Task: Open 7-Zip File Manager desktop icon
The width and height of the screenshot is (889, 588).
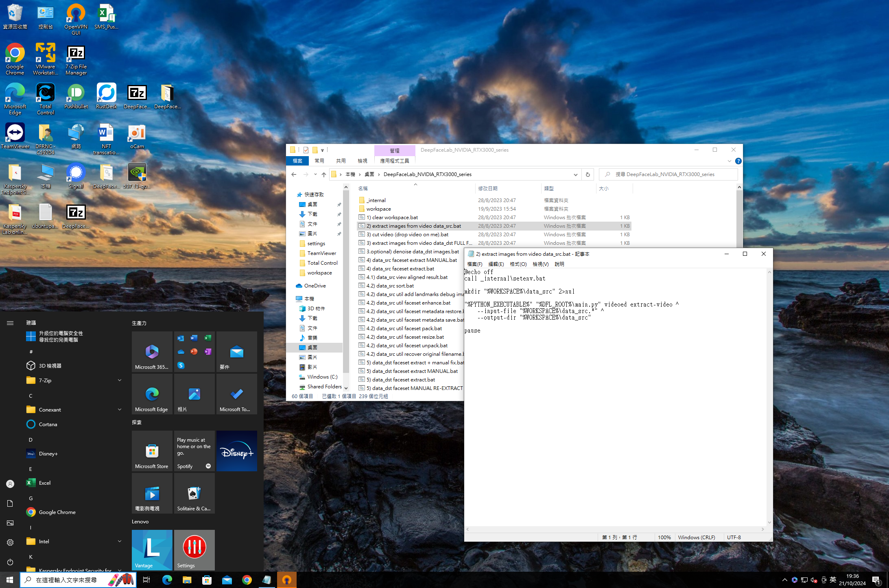Action: pyautogui.click(x=76, y=59)
